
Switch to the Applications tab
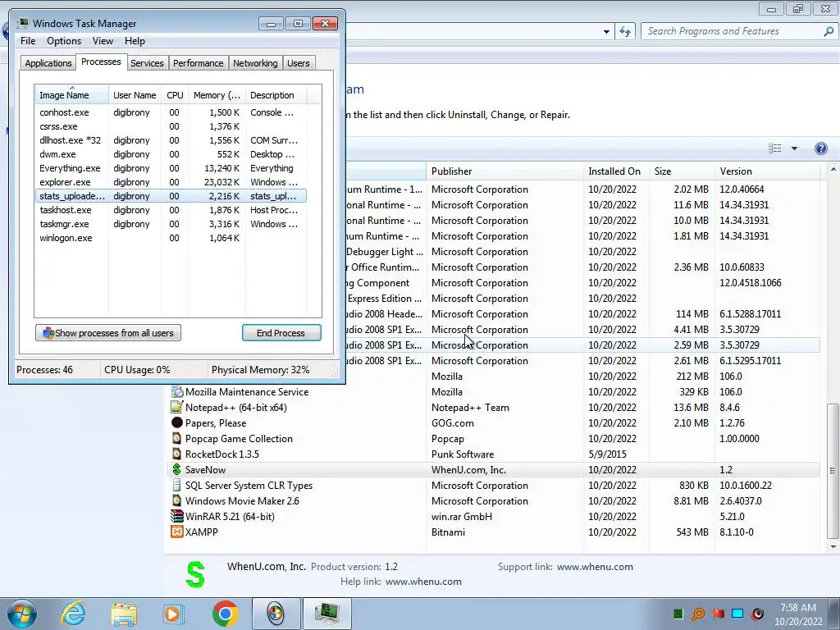[x=48, y=63]
